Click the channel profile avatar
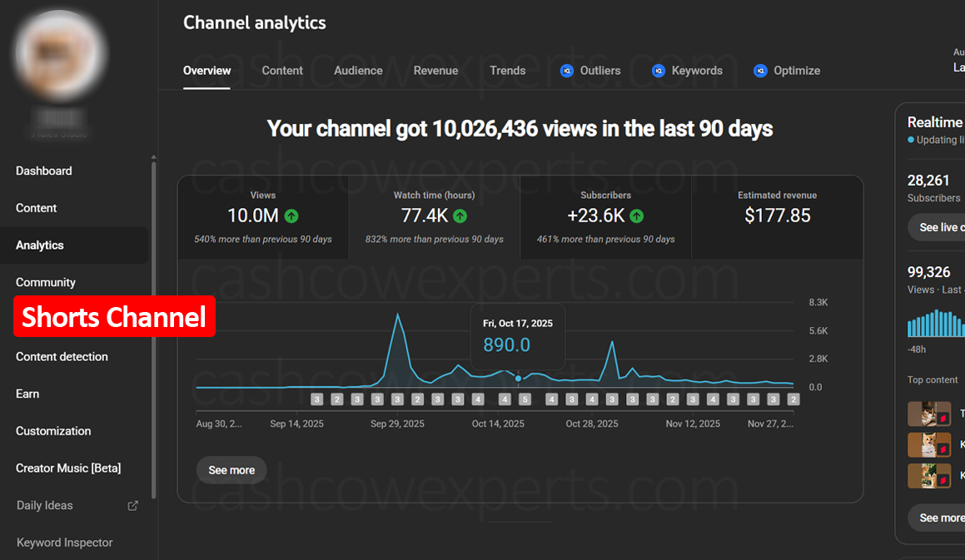 (60, 53)
